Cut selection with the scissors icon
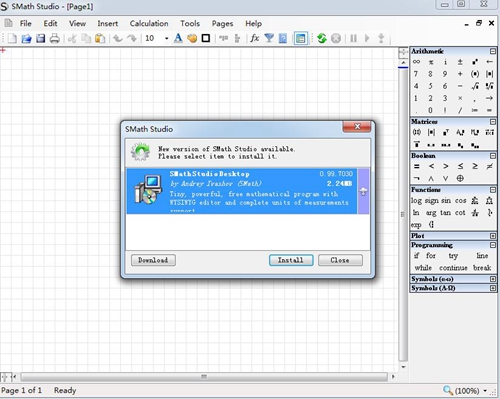The width and height of the screenshot is (500, 399). point(72,38)
